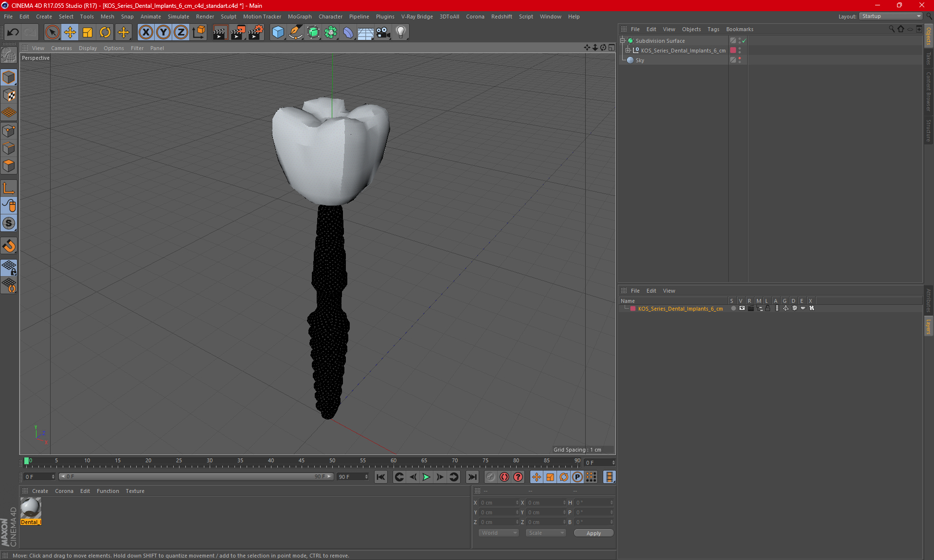
Task: Click the Apply button
Action: [x=593, y=533]
